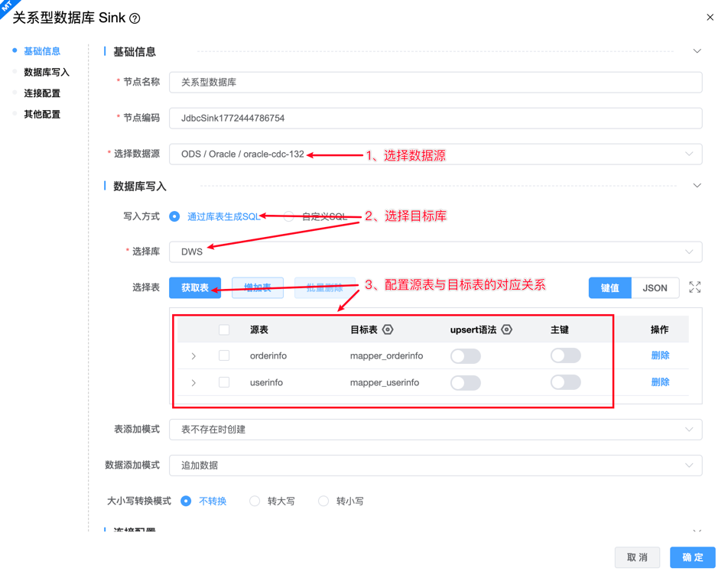Image resolution: width=728 pixels, height=581 pixels.
Task: Expand the userinfo table row
Action: 193,382
